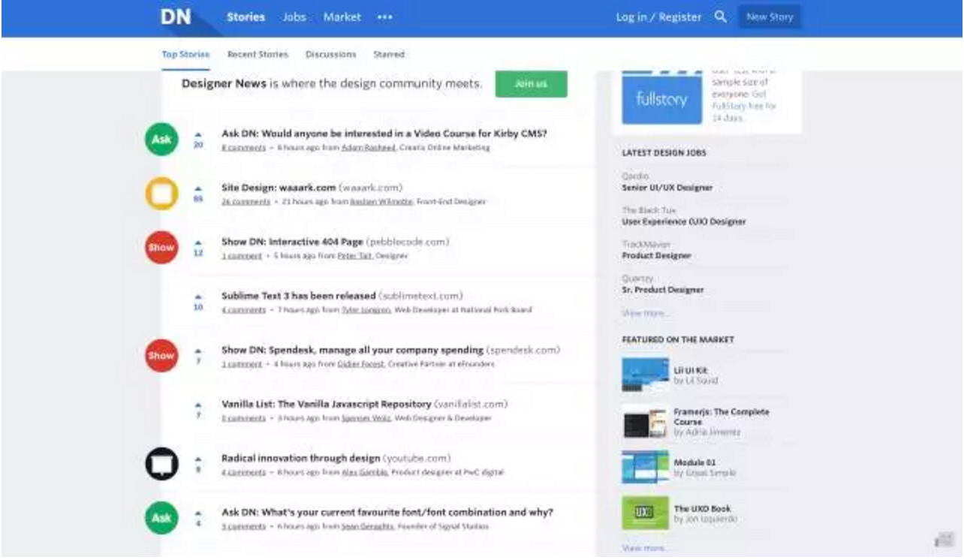Upvote the Kirby CMS video course story
Screen dimensions: 964x560
[198, 135]
